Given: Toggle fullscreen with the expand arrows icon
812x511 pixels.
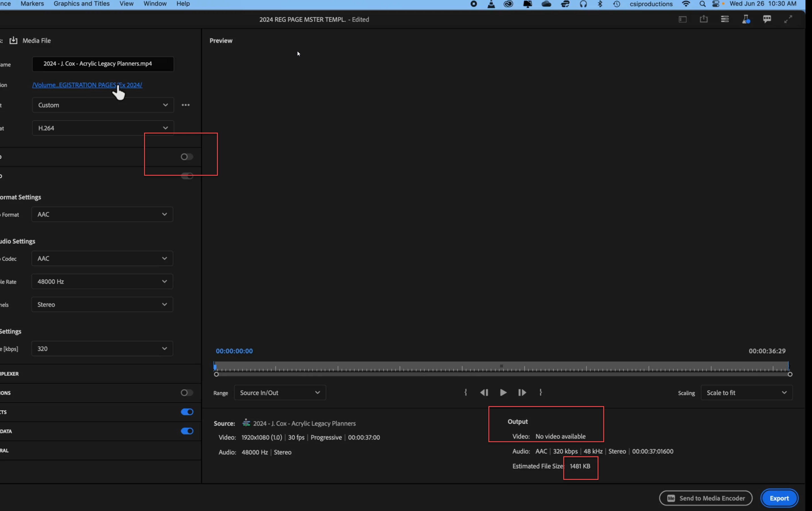Looking at the screenshot, I should [x=788, y=19].
